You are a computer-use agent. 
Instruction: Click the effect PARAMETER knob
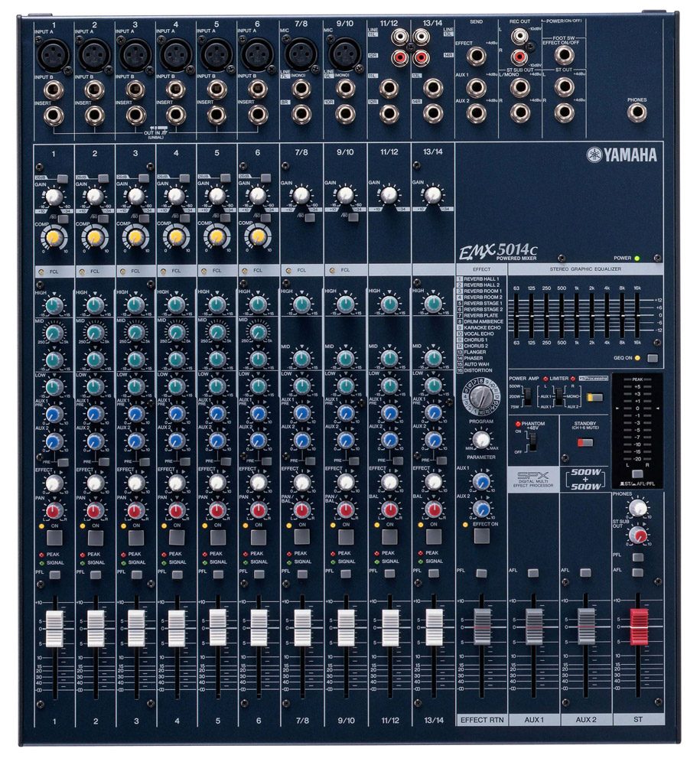(481, 440)
